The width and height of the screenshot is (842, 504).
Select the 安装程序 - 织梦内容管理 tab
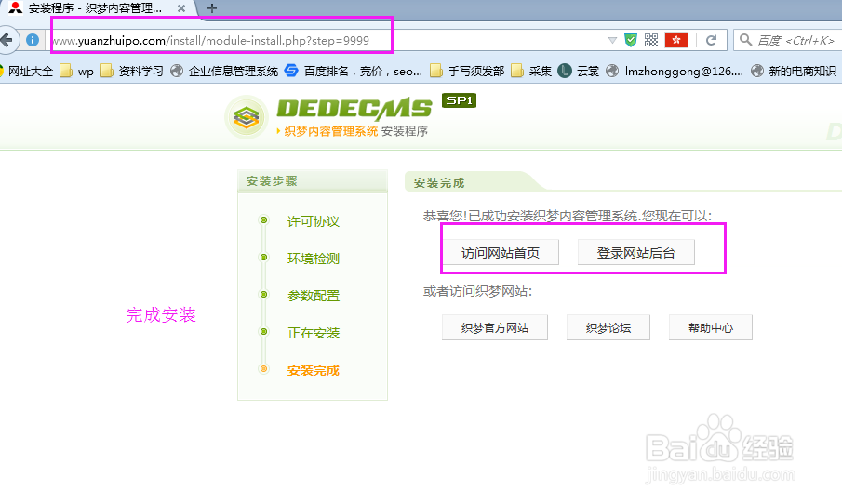(x=95, y=8)
